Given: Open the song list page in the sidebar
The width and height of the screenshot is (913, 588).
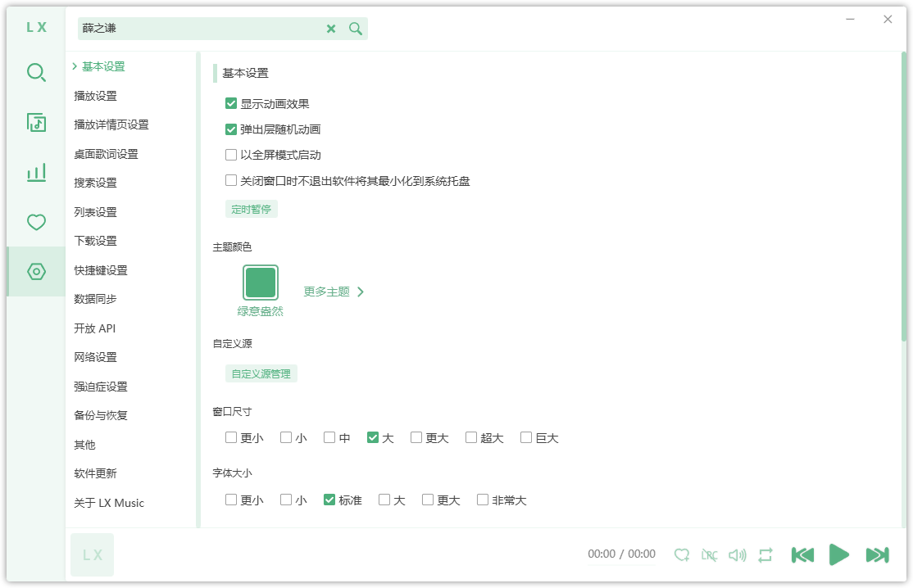Looking at the screenshot, I should [36, 123].
